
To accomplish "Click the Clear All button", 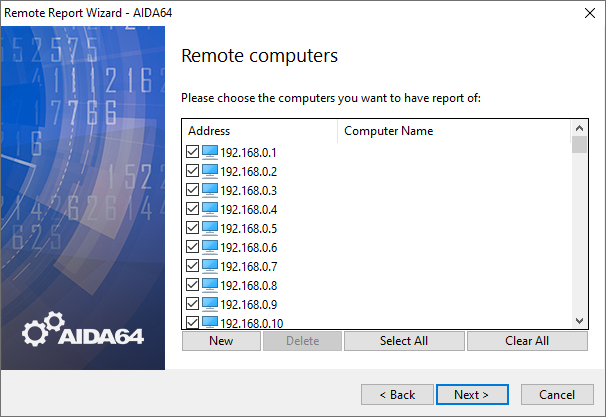I will [x=527, y=341].
